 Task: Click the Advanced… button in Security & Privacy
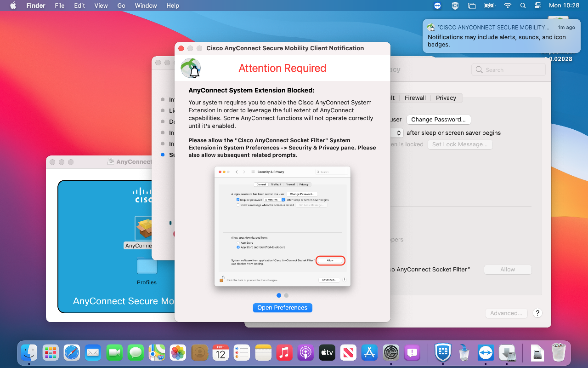coord(506,313)
